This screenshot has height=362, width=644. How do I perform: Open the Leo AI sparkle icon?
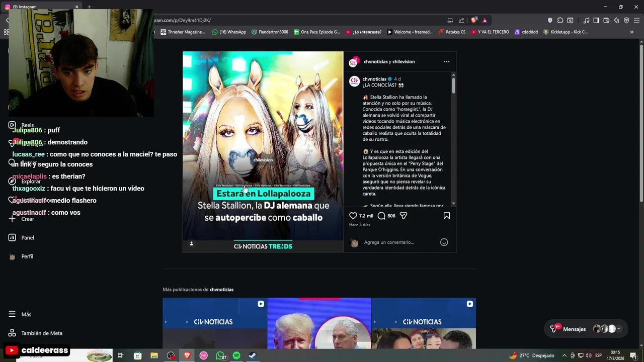coord(616,21)
